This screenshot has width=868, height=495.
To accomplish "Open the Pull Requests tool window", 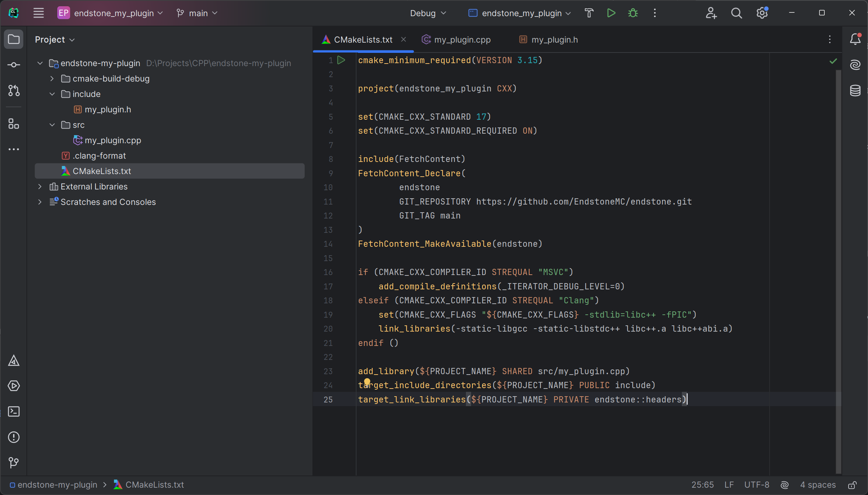I will click(14, 91).
